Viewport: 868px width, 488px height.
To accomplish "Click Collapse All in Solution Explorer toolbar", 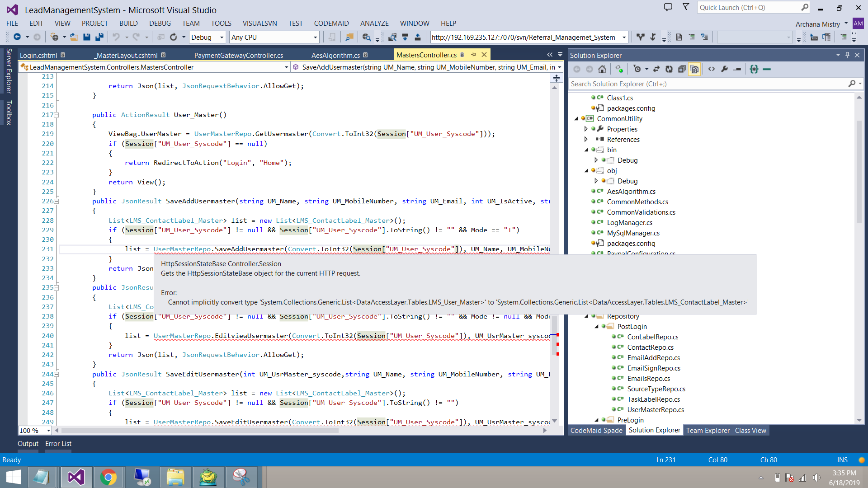I will [x=682, y=69].
